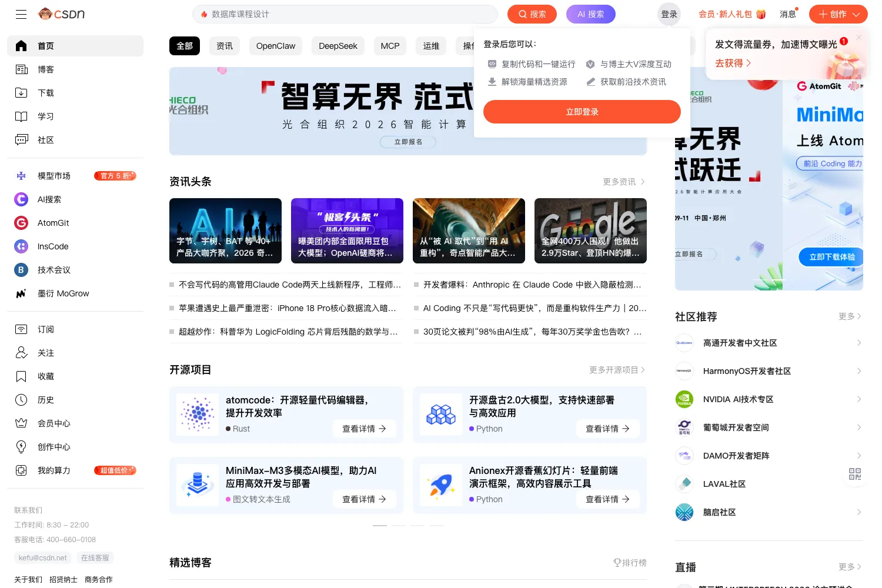
Task: Open the hamburger menu icon
Action: pyautogui.click(x=21, y=14)
